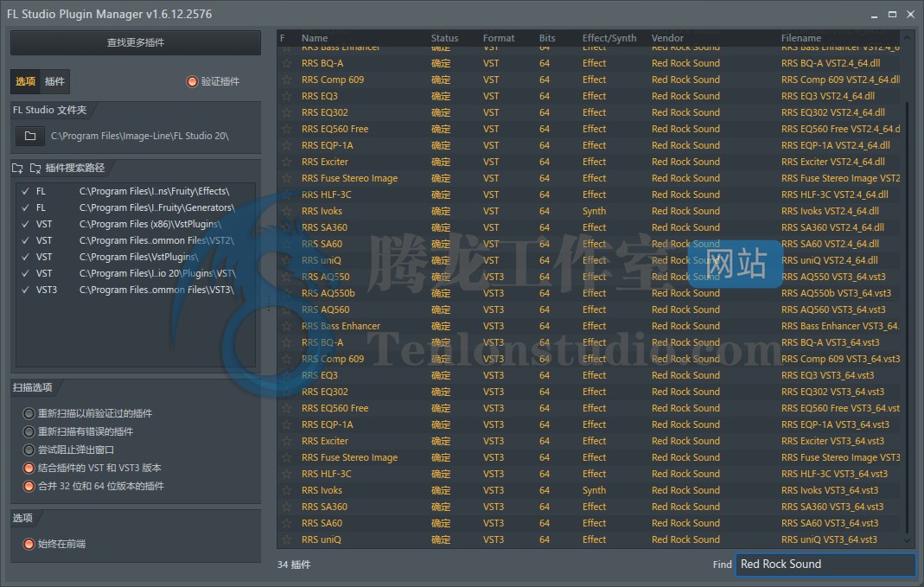Mark RRS EQ3 VST2.4_64.dll as favorite
924x587 pixels.
point(286,96)
